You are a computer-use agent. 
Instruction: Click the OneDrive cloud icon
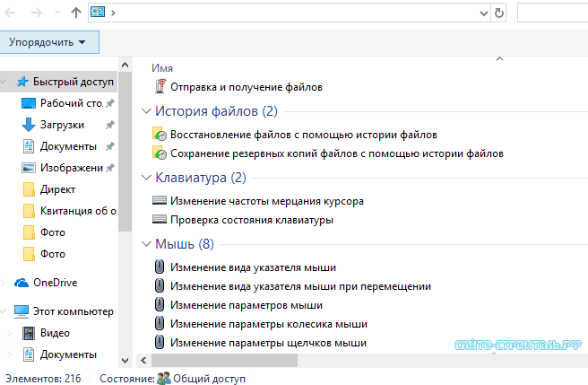22,283
